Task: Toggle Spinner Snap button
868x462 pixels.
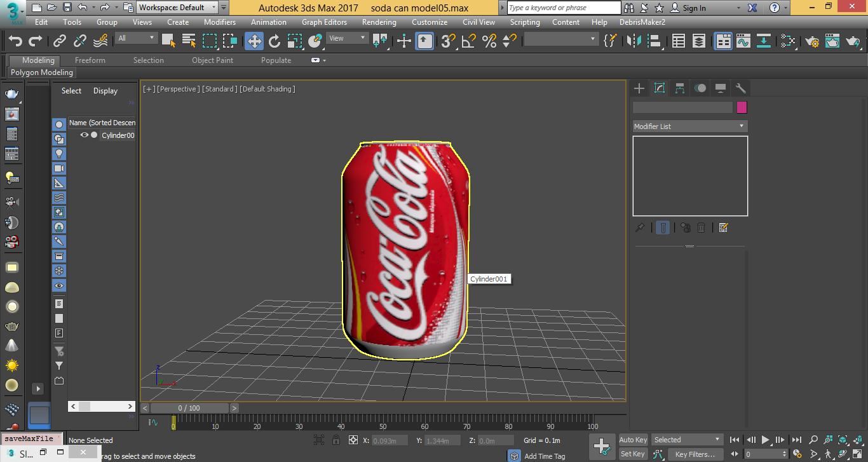Action: tap(509, 41)
